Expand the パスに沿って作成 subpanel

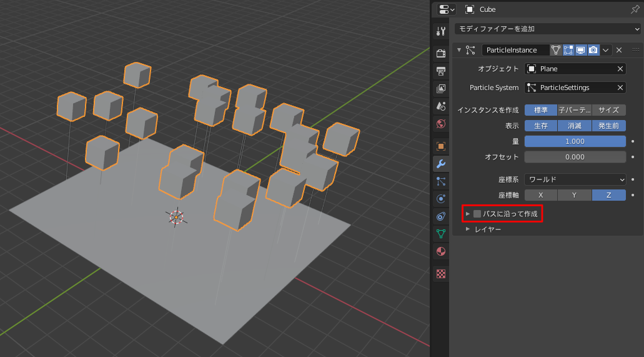(x=468, y=214)
